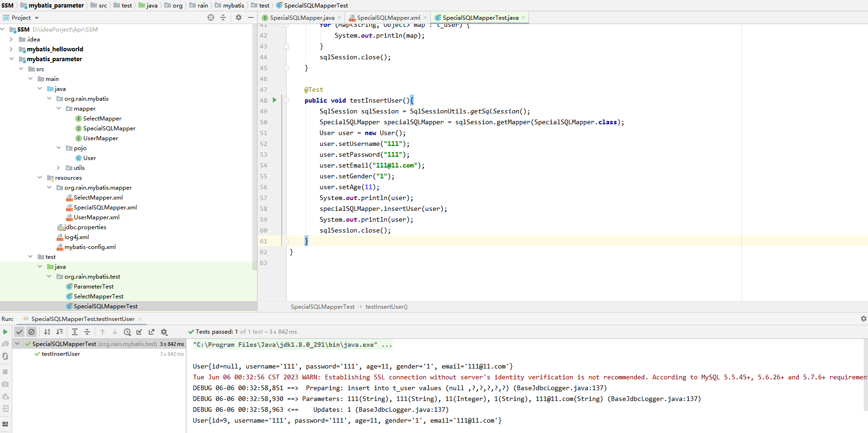Open UserMapper.xml in project tree

pos(96,217)
